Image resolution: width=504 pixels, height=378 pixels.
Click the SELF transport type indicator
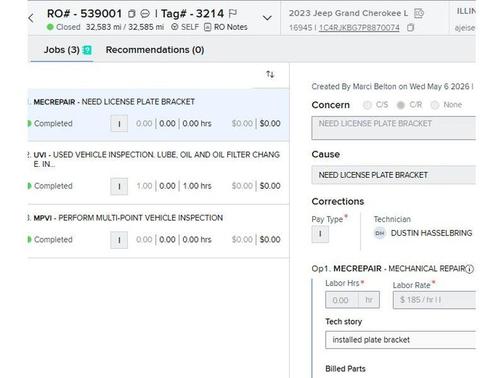[x=185, y=27]
